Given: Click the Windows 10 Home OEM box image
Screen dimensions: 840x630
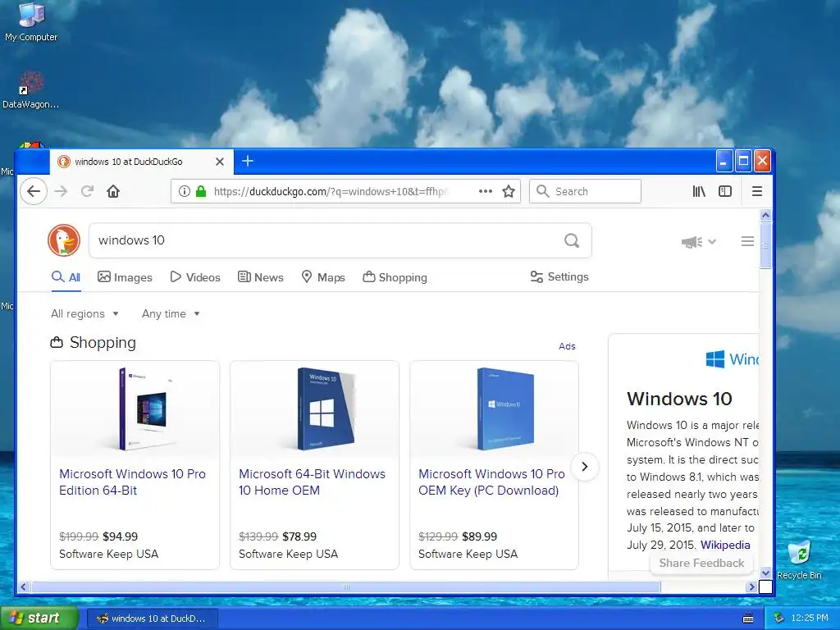Looking at the screenshot, I should point(326,409).
